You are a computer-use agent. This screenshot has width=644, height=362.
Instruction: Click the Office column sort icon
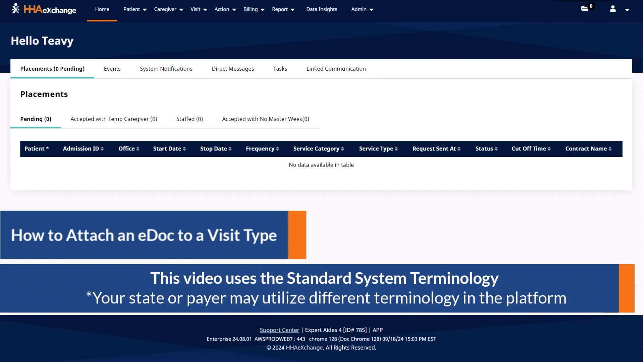tap(138, 148)
